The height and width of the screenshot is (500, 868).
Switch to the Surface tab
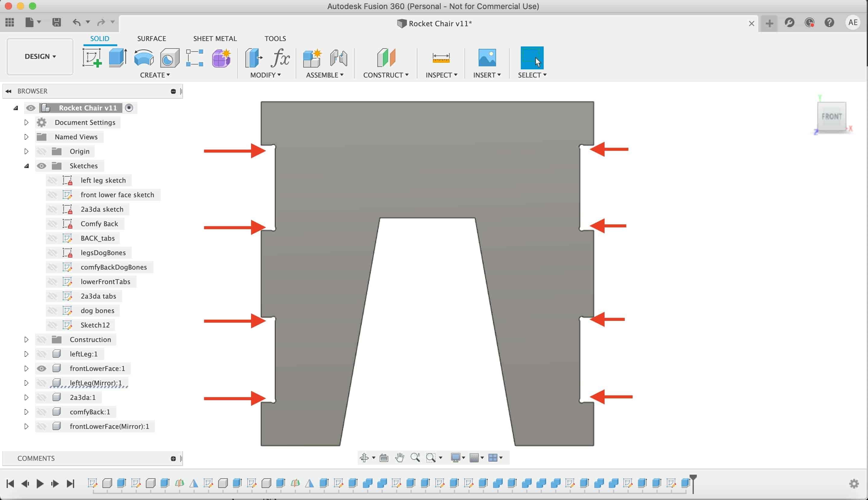(x=151, y=38)
